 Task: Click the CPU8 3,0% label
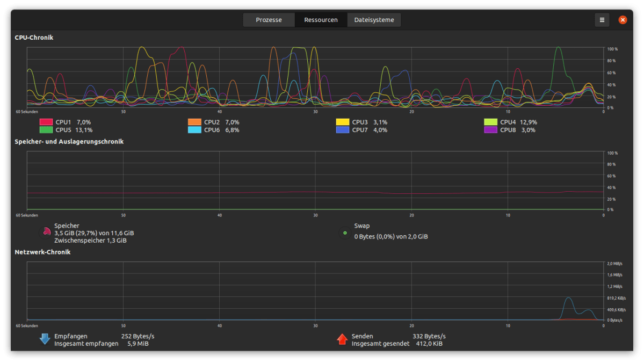click(517, 130)
